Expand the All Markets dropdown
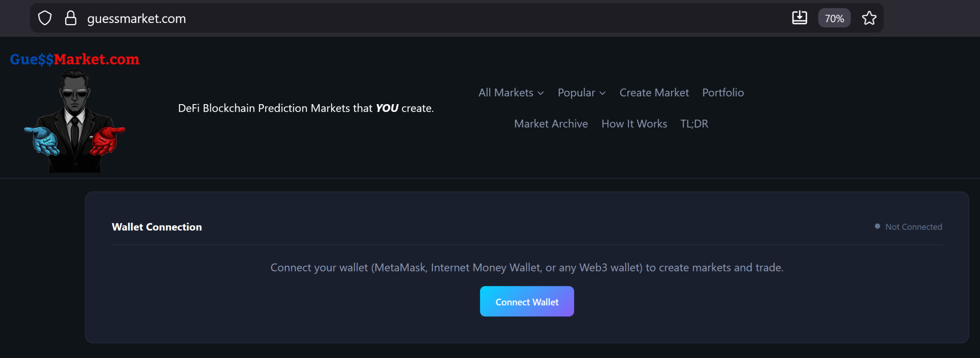This screenshot has width=980, height=358. (511, 92)
